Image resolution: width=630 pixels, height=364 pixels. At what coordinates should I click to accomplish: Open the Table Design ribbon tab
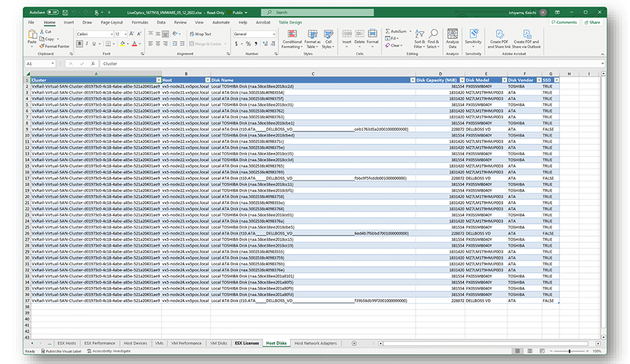click(x=290, y=23)
